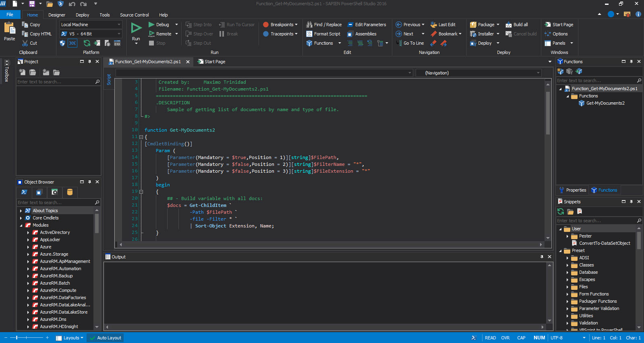Click the PowerShell icon in Object Browser toolbar
Viewport: 644px width, 343px height.
tap(24, 192)
